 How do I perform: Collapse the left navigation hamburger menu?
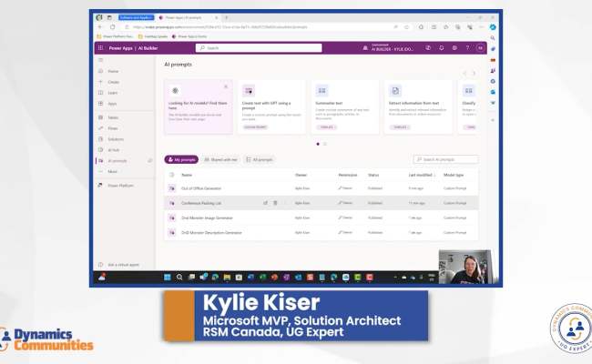click(x=100, y=60)
